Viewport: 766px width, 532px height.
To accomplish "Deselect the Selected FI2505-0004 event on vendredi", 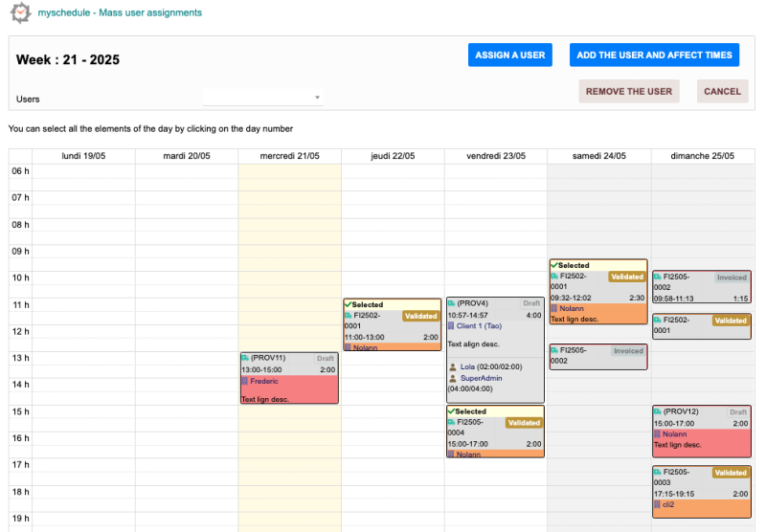I will click(x=452, y=411).
